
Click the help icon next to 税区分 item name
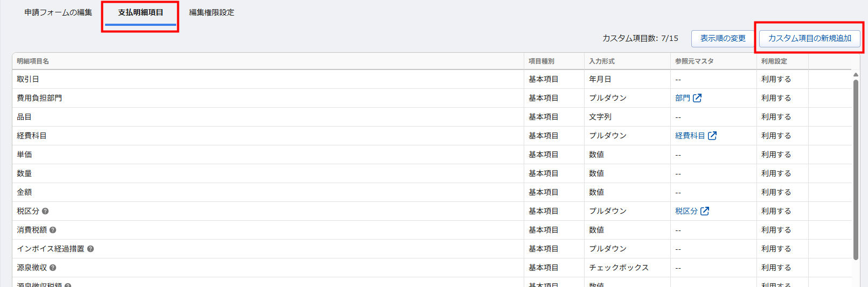pyautogui.click(x=45, y=211)
